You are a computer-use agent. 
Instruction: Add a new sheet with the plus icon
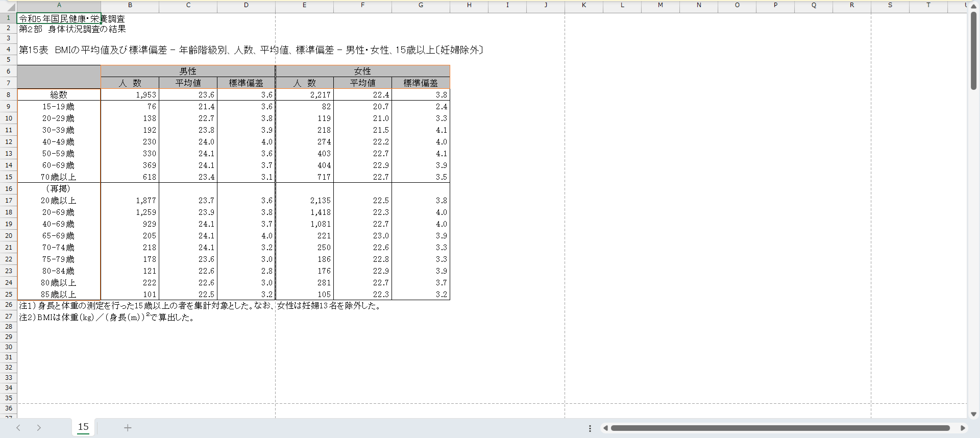point(128,428)
